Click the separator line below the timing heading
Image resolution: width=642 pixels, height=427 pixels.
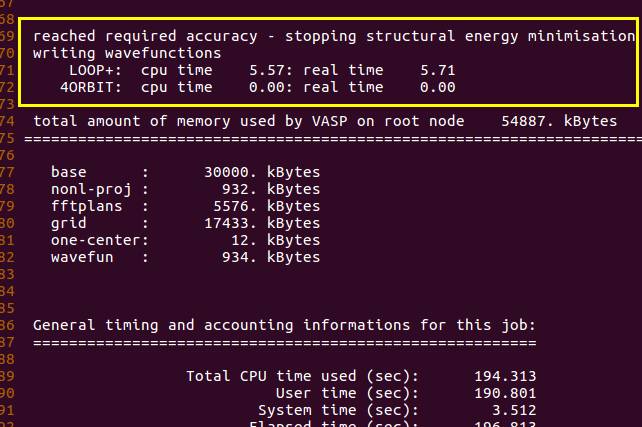pos(284,342)
